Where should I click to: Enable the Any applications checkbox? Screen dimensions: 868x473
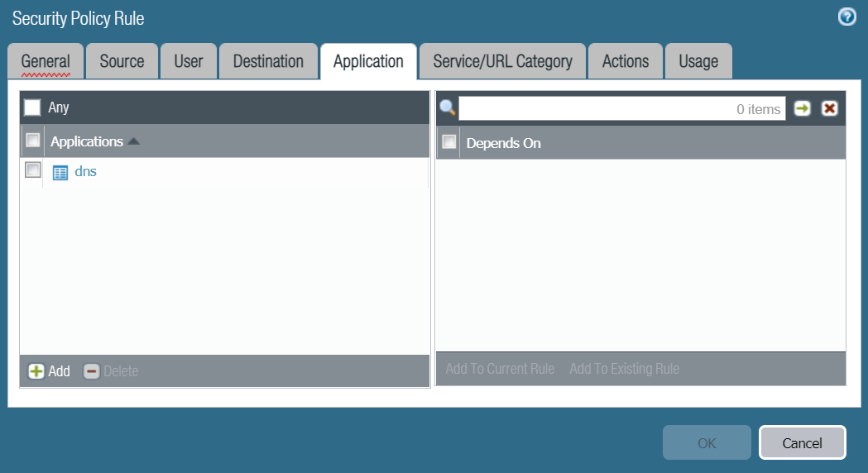(32, 107)
